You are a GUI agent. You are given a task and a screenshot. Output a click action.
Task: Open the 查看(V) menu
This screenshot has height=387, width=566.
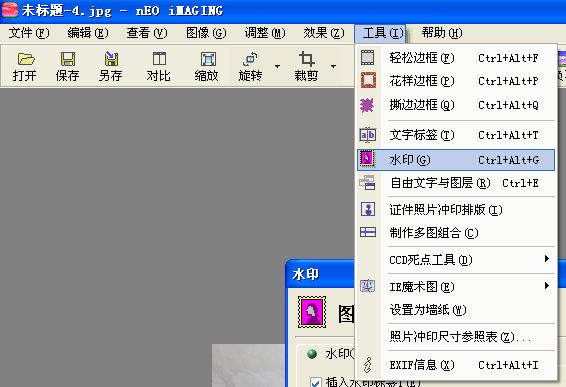click(x=147, y=33)
